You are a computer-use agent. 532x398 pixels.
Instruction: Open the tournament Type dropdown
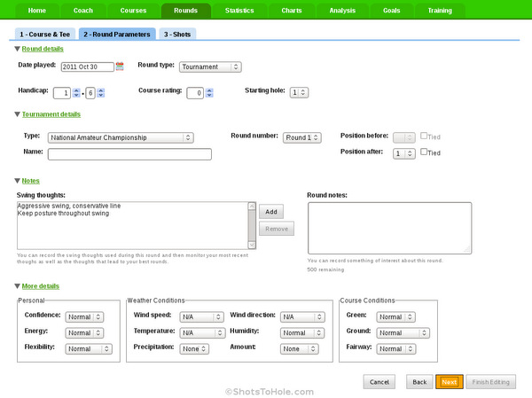(x=121, y=137)
